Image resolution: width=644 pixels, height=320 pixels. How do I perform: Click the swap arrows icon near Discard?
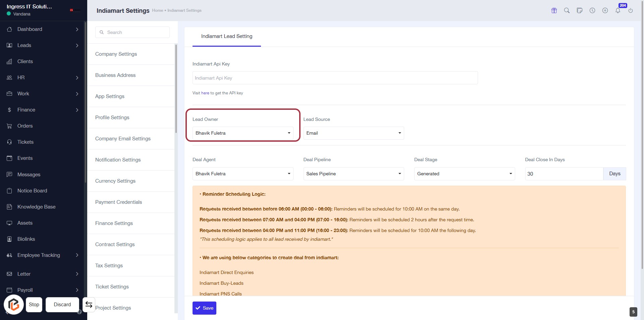(89, 305)
